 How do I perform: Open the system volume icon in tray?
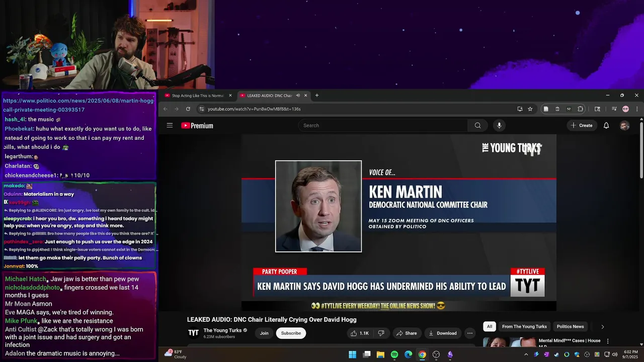tap(615, 354)
